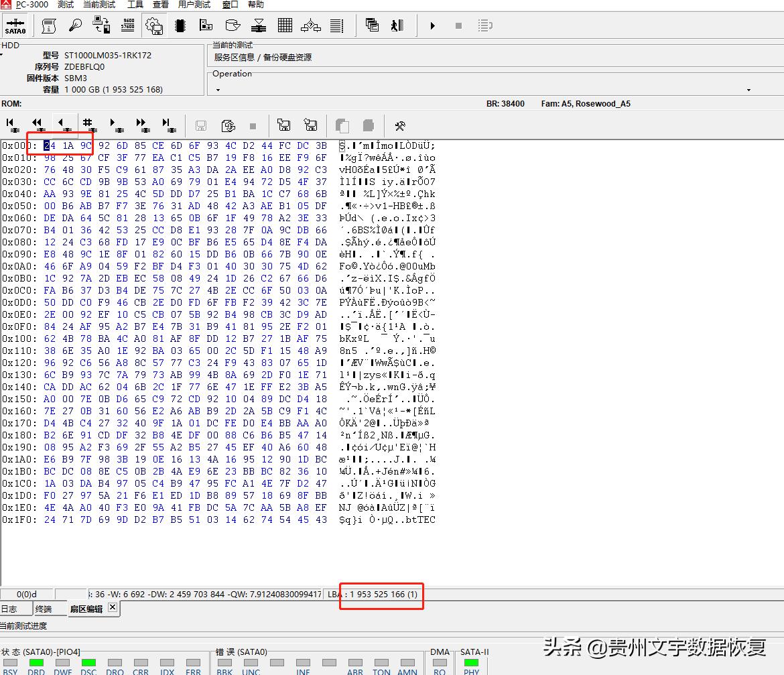Click the reload sector icon
Viewport: 784px width, 675px height.
pos(228,125)
